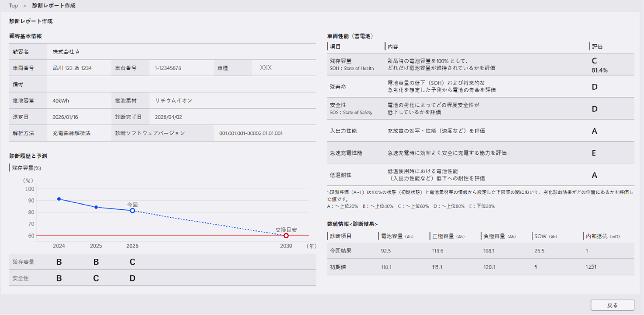Viewport: 644px width, 315px height.
Task: Click the 電池素材 value リチウムイオン
Action: pyautogui.click(x=174, y=100)
